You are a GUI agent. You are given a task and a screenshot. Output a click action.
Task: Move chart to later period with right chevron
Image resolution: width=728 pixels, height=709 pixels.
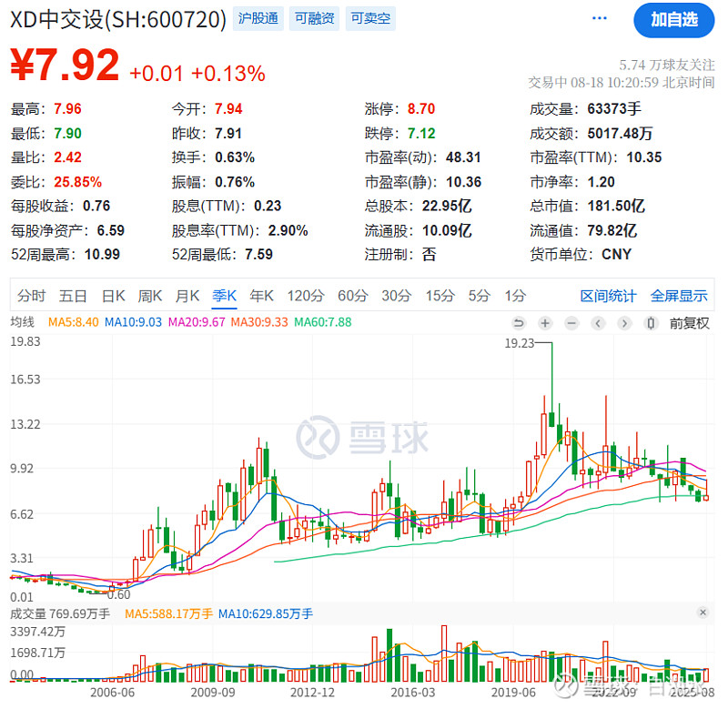(624, 323)
